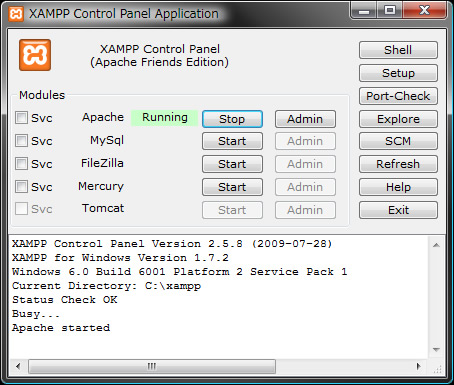Click the 'XAMPP Control Panel Version 2.5.8' line
454x385 pixels.
[172, 244]
